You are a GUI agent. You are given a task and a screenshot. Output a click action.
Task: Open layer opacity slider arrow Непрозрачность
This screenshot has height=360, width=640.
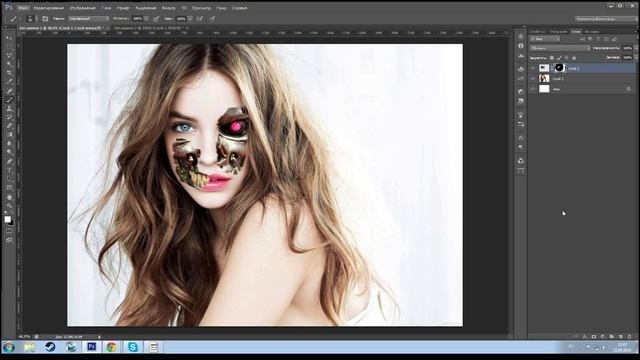click(636, 48)
